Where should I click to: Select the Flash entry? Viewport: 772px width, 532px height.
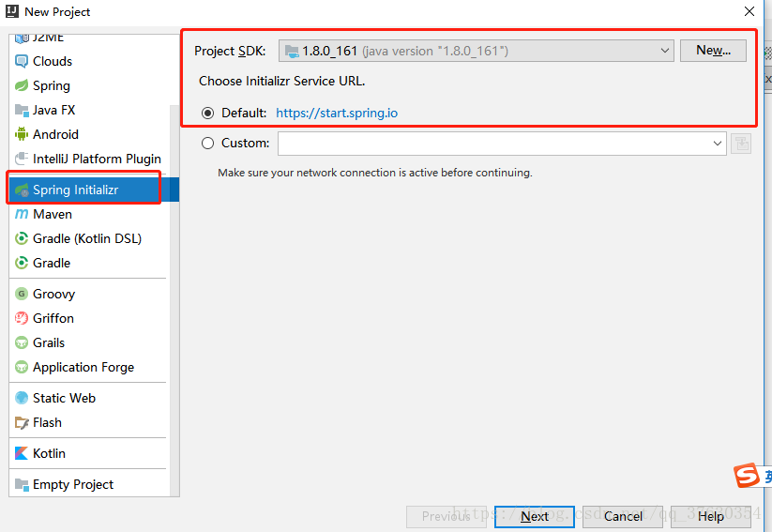pyautogui.click(x=89, y=422)
